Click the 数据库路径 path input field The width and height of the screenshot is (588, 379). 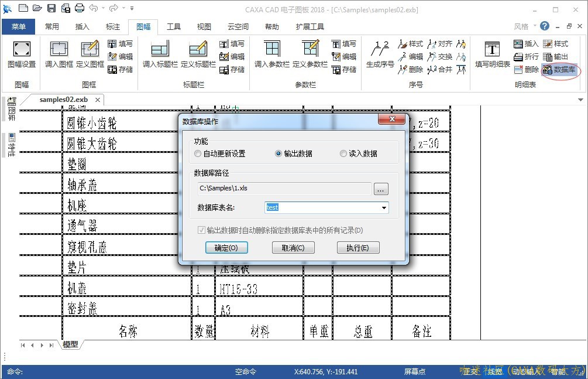point(284,189)
